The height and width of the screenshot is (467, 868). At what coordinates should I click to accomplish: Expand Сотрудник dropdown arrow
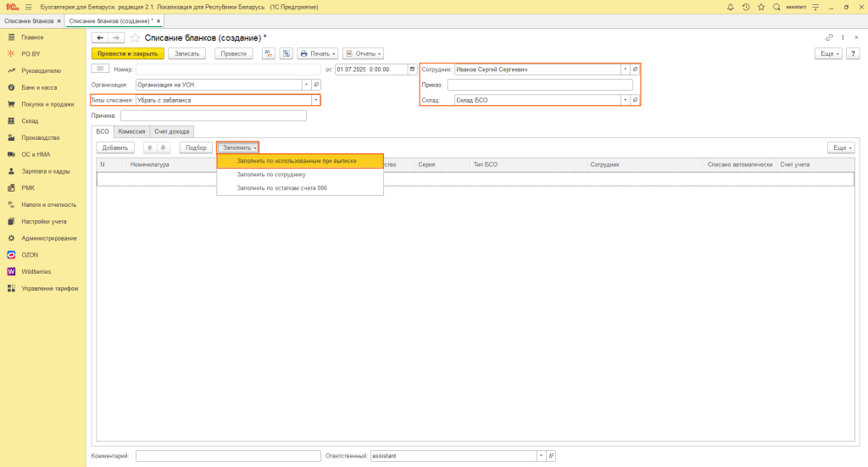tap(625, 69)
